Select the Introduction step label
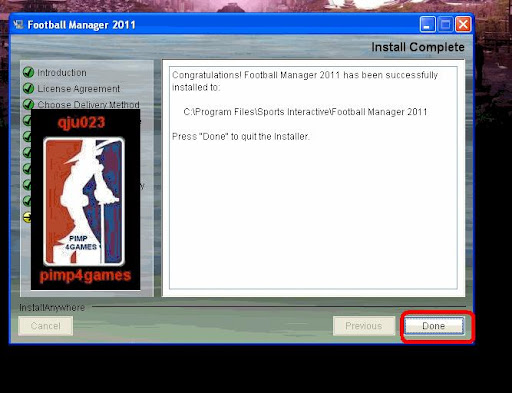This screenshot has width=512, height=393. click(62, 73)
